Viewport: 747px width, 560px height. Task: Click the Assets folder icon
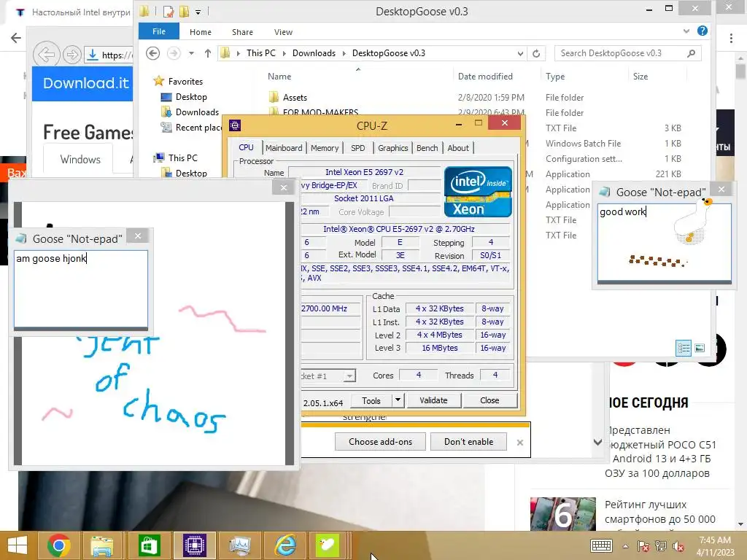click(274, 97)
